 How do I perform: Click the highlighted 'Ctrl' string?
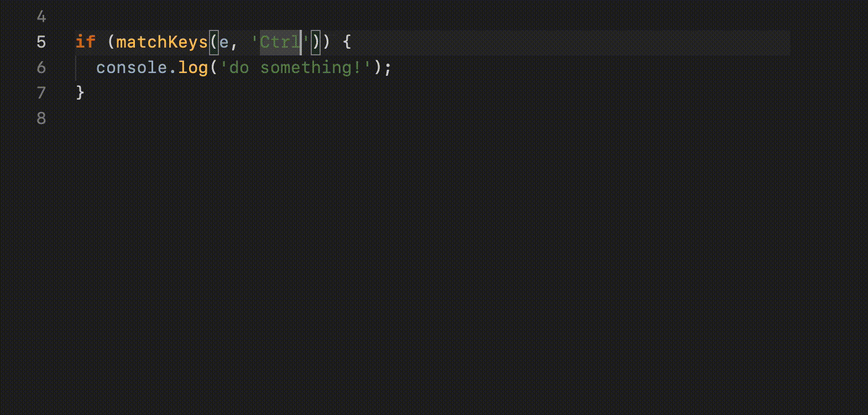pos(280,42)
